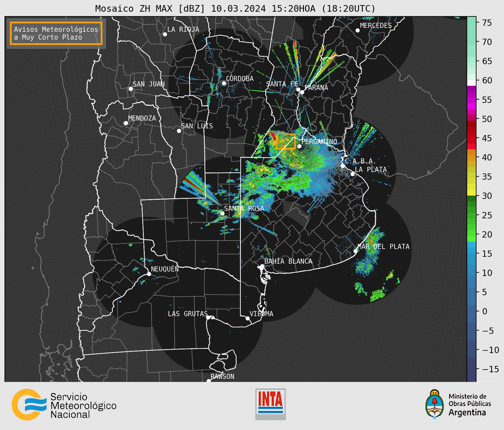Click the VIEDMA city marker dot
The image size is (504, 430).
coord(248,318)
